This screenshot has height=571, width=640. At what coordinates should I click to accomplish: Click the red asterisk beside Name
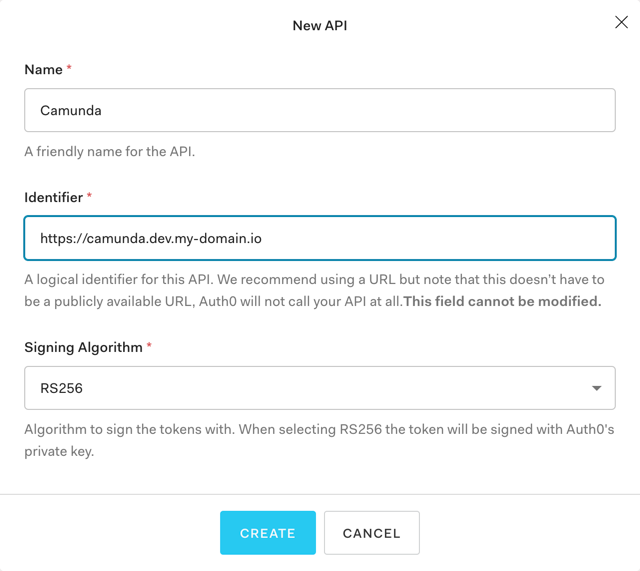pyautogui.click(x=69, y=67)
